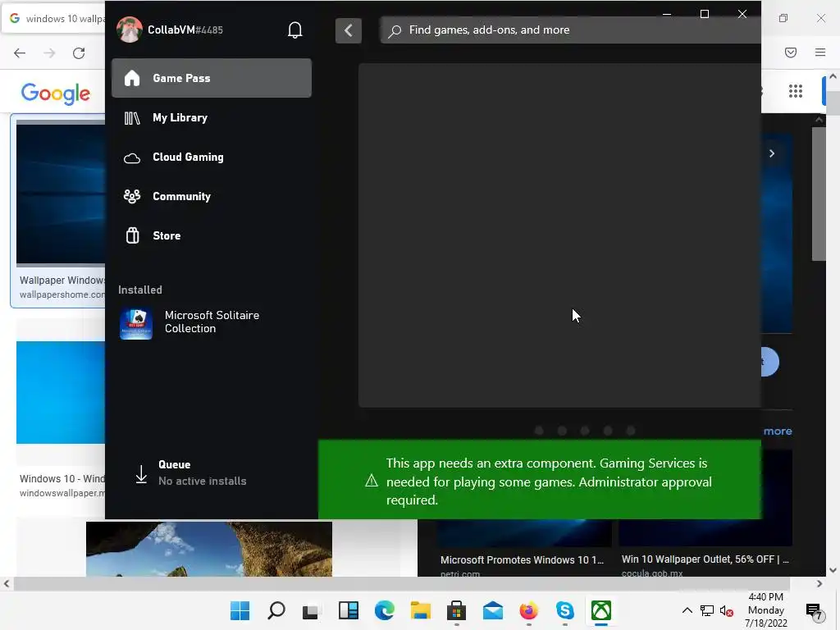Open Win 10 Wallpaper Outlet result link
Screen dimensions: 840x630
point(705,559)
